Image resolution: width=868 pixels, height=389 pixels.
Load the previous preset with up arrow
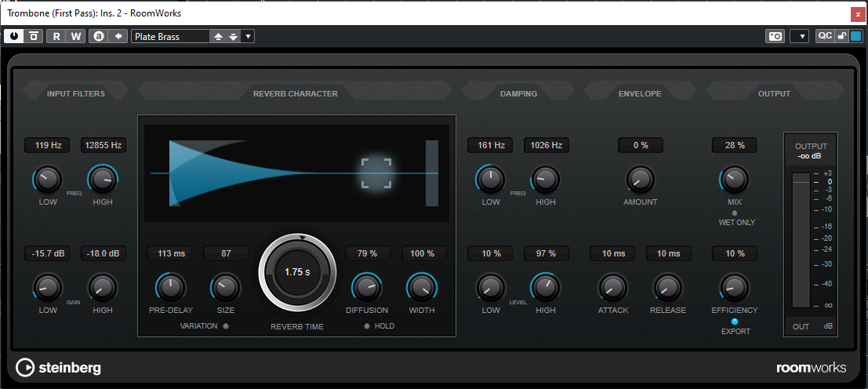coord(218,36)
